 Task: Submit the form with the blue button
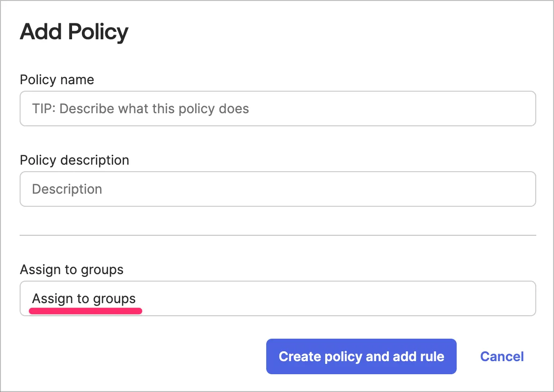361,356
